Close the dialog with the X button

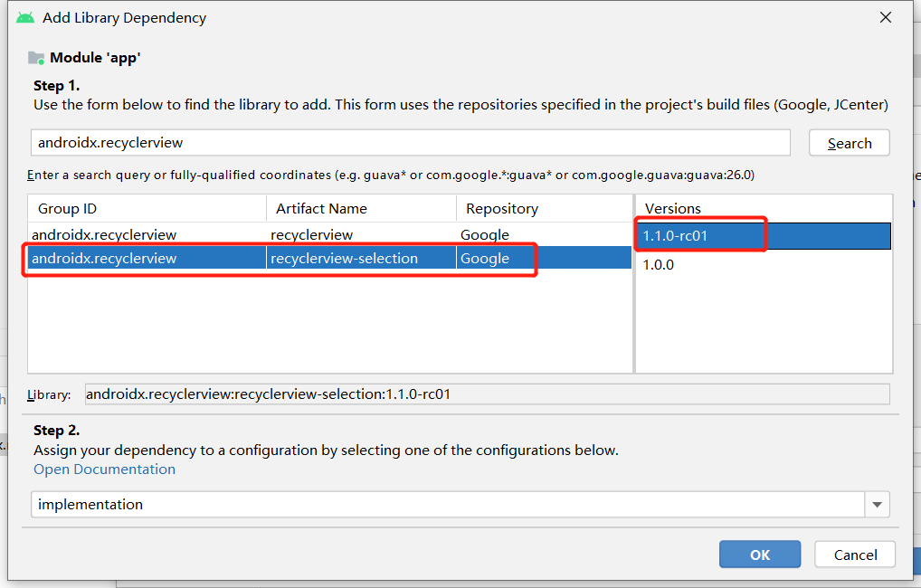884,16
